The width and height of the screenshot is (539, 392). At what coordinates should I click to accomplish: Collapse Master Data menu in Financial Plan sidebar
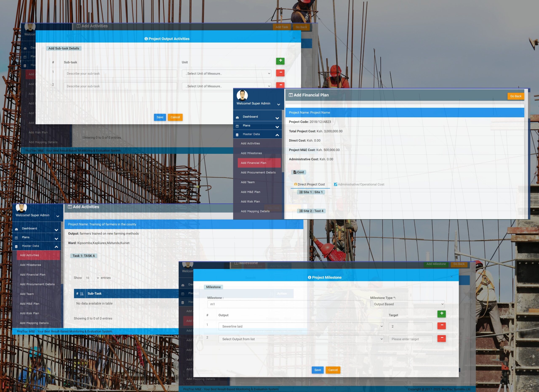[277, 135]
